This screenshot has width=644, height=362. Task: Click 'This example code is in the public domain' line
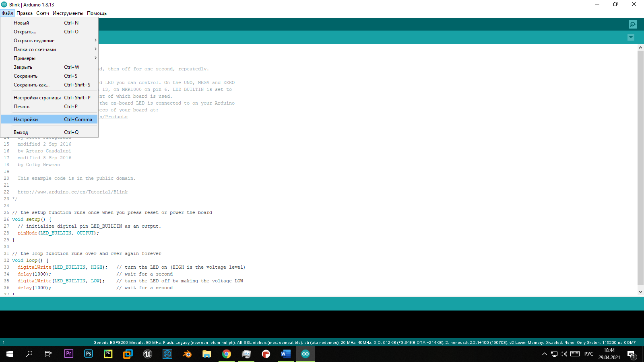coord(76,178)
